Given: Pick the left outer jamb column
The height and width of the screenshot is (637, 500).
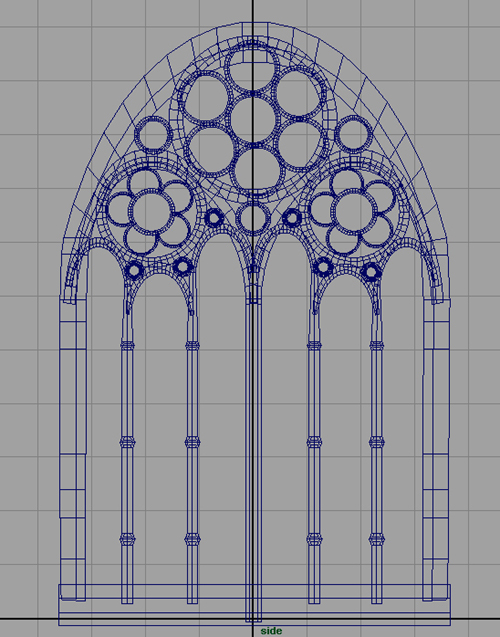Looking at the screenshot, I should [73, 450].
